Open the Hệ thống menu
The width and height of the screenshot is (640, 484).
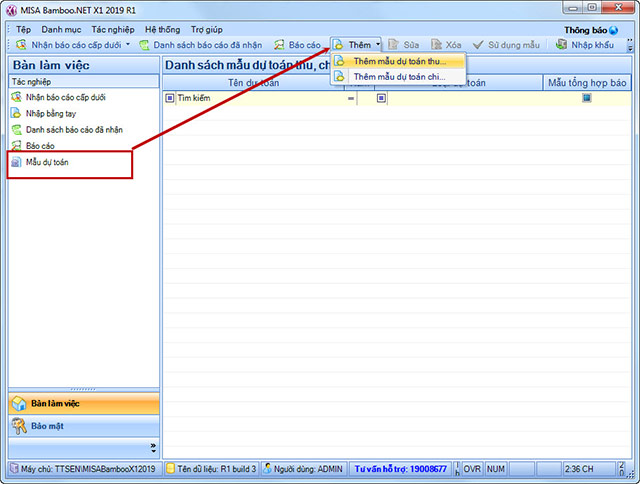(x=164, y=30)
